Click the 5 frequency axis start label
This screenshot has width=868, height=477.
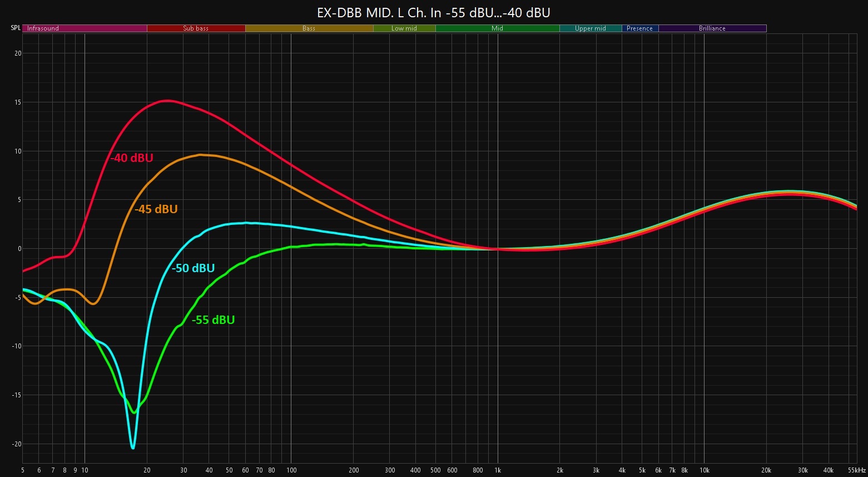click(x=23, y=470)
